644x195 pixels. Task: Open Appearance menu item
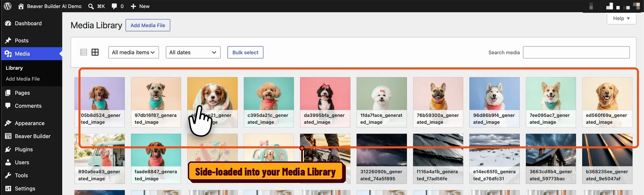coord(30,123)
